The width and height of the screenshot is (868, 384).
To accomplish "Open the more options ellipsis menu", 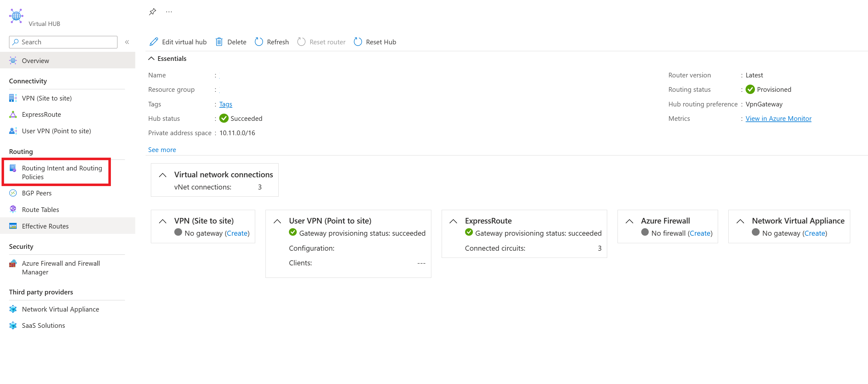I will click(169, 12).
